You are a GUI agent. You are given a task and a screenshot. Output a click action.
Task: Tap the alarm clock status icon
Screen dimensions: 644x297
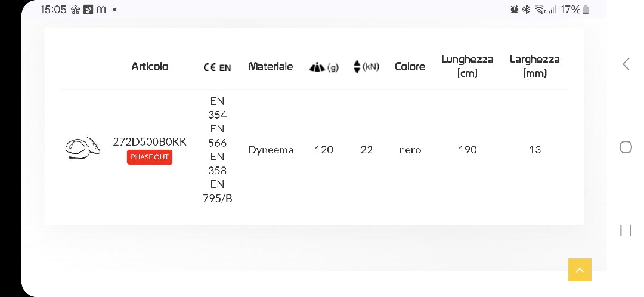click(514, 10)
